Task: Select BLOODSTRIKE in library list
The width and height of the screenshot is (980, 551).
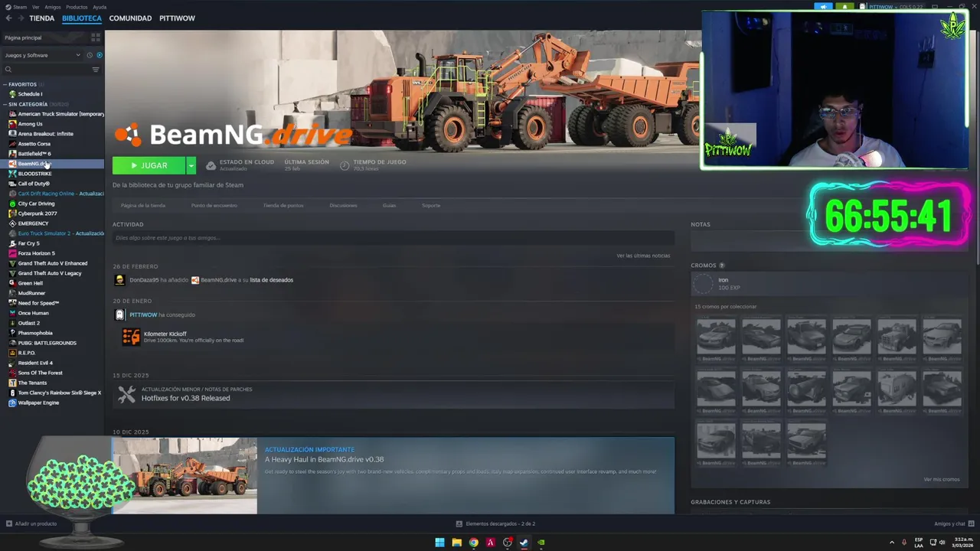Action: coord(34,174)
